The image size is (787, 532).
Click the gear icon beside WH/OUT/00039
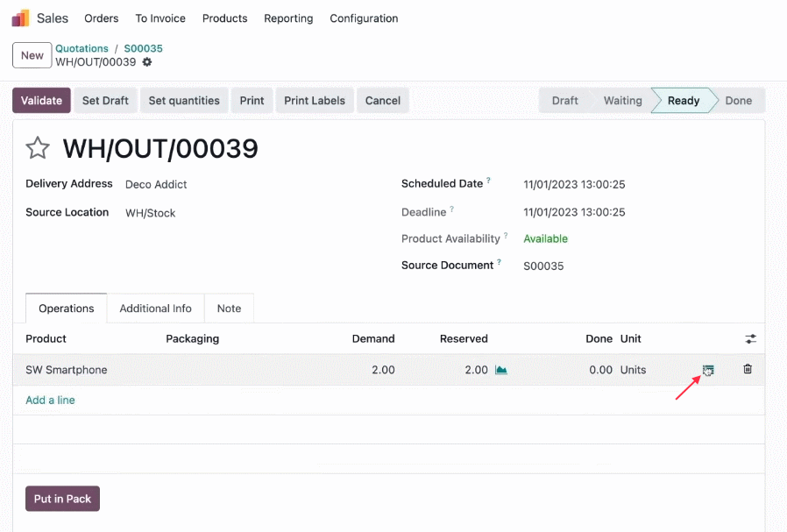click(x=147, y=62)
